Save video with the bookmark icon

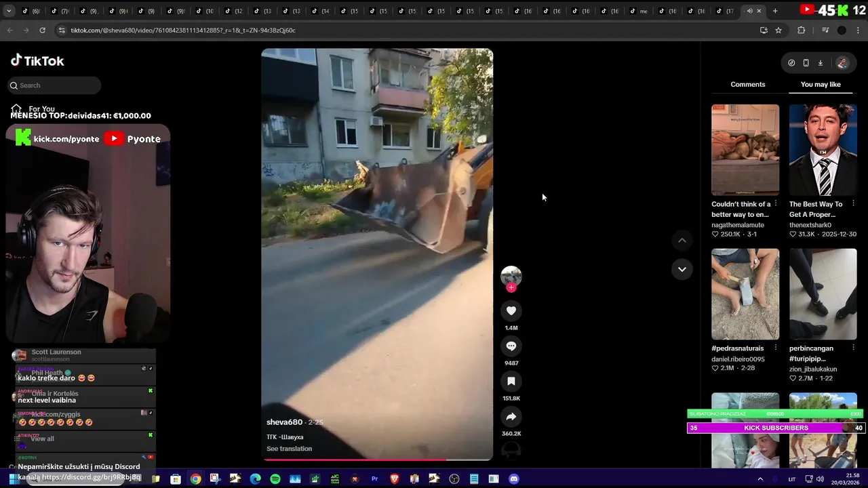(x=511, y=381)
